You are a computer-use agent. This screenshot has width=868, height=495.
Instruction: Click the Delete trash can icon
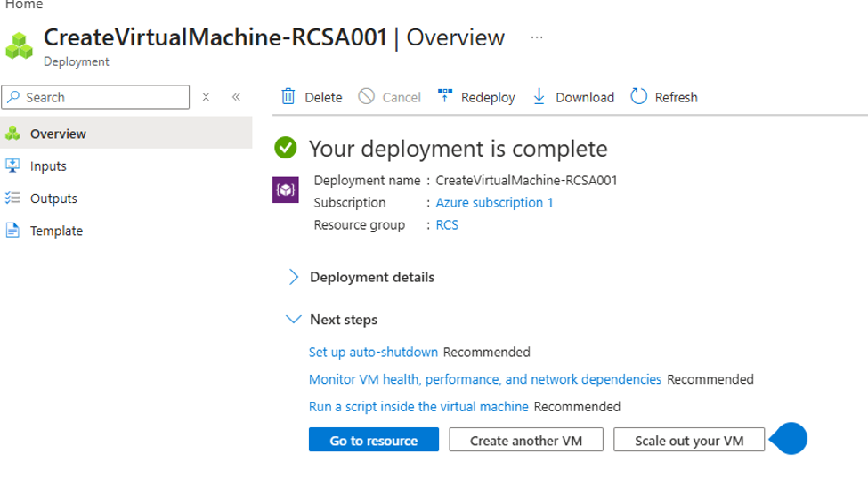point(288,97)
